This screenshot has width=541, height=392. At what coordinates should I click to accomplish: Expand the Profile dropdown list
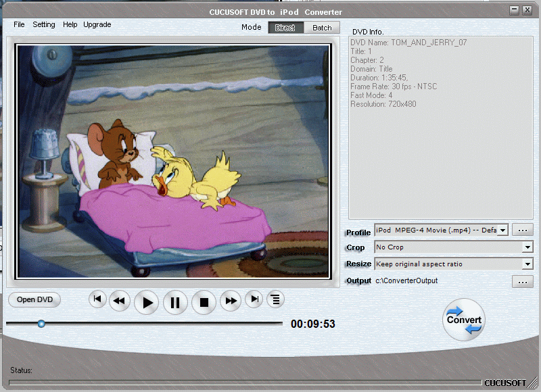tap(503, 230)
